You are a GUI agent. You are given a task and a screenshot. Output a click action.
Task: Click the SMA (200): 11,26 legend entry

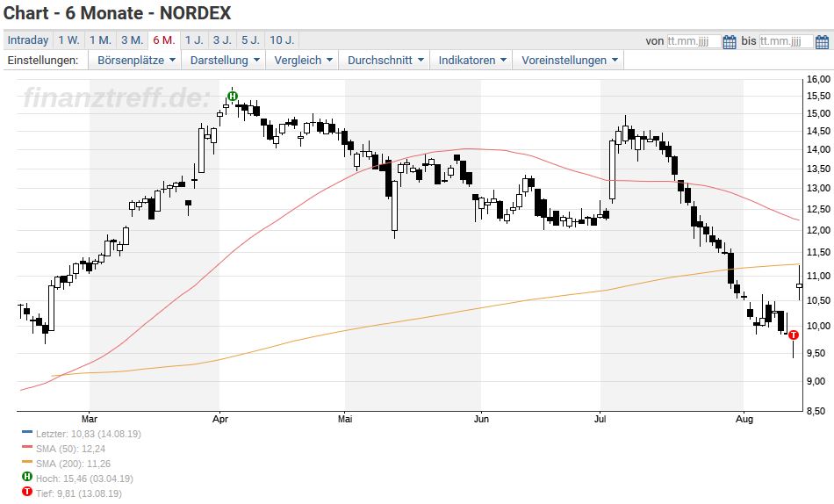click(74, 464)
